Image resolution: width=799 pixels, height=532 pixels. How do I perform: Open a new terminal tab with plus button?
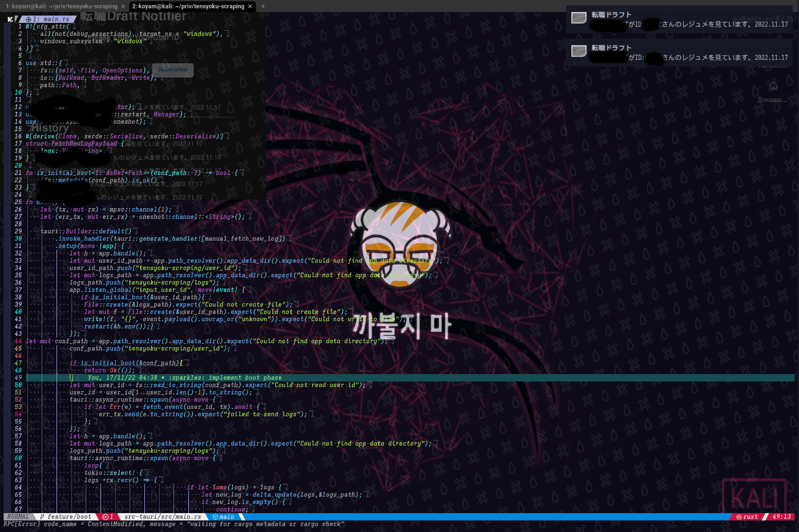(x=263, y=6)
